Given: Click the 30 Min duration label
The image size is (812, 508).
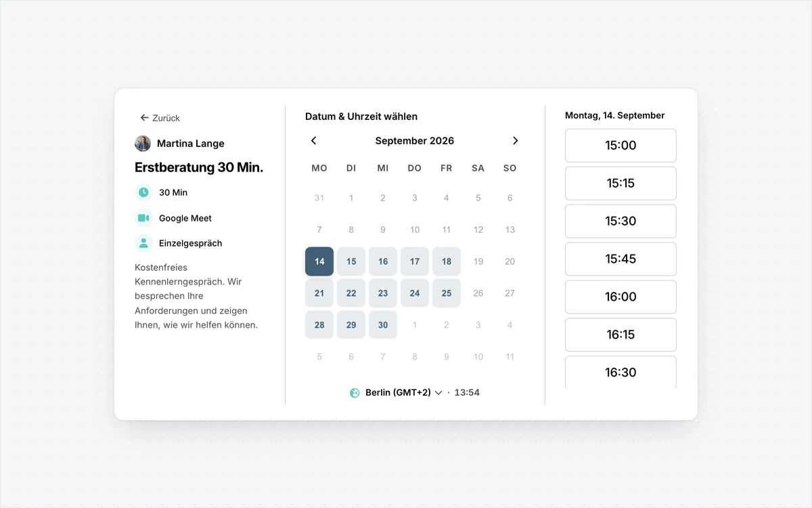Looking at the screenshot, I should 173,192.
